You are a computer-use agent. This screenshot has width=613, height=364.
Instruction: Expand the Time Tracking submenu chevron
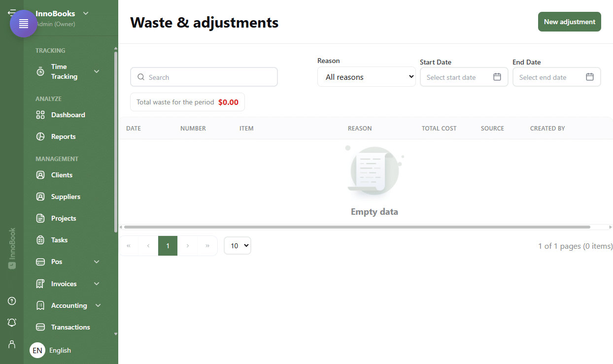point(97,71)
